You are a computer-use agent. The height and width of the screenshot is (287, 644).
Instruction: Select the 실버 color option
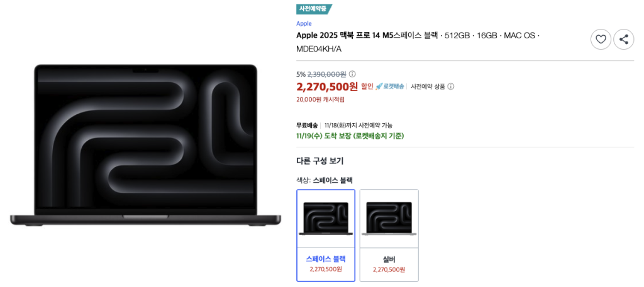[x=389, y=236]
